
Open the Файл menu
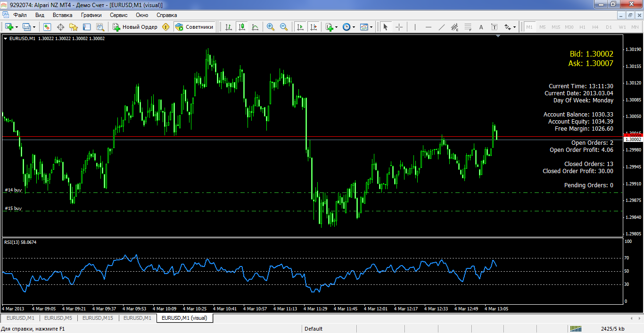20,15
